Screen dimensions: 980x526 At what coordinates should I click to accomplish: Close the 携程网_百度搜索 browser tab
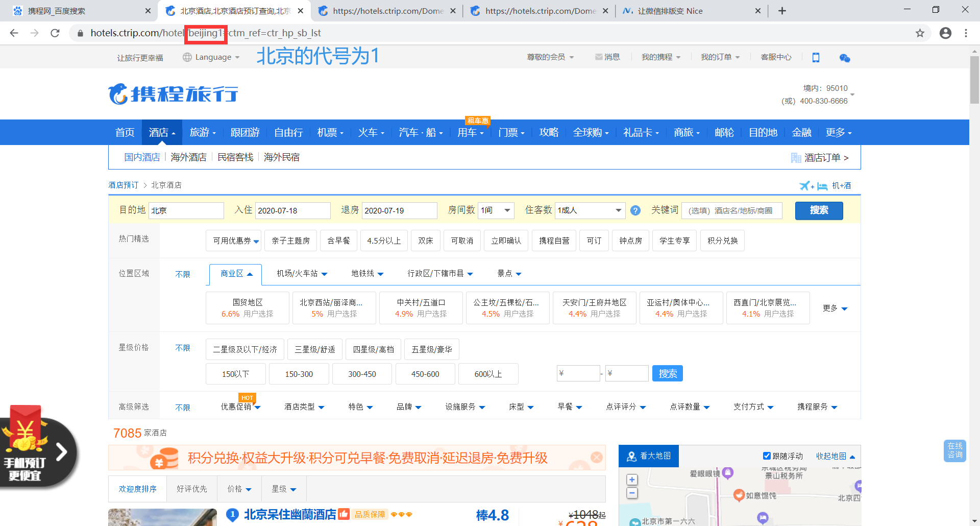point(148,11)
